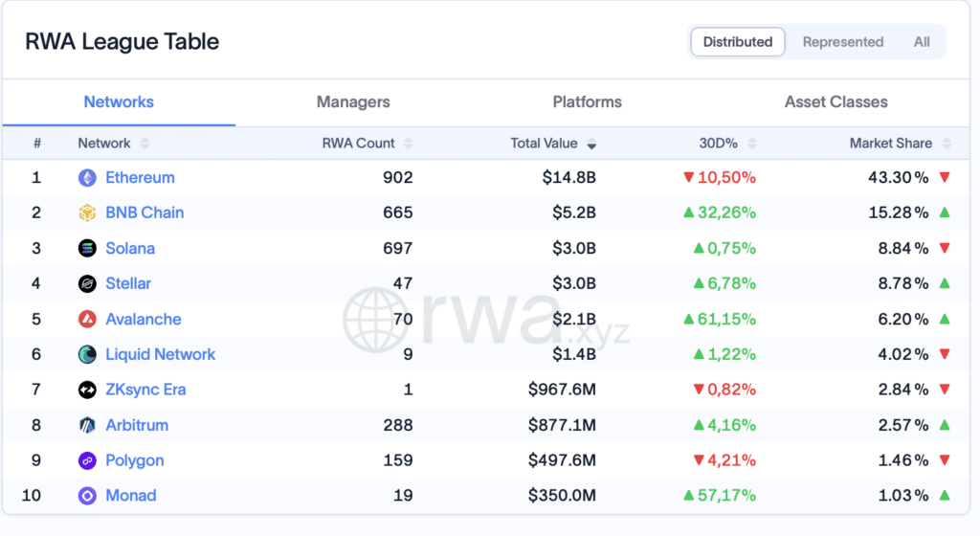This screenshot has width=980, height=536.
Task: Select the Represented view toggle
Action: coord(842,42)
